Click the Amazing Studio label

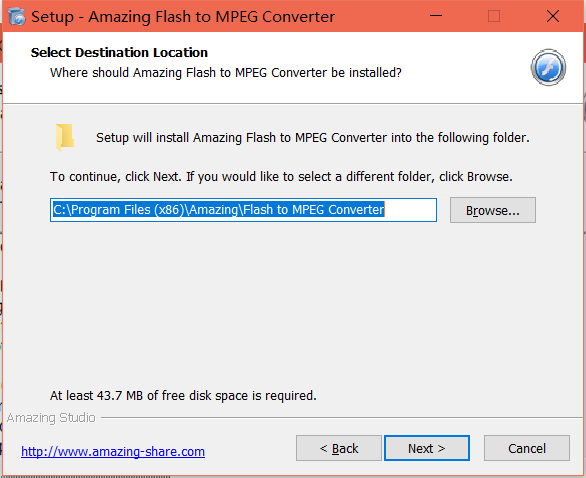pos(51,417)
